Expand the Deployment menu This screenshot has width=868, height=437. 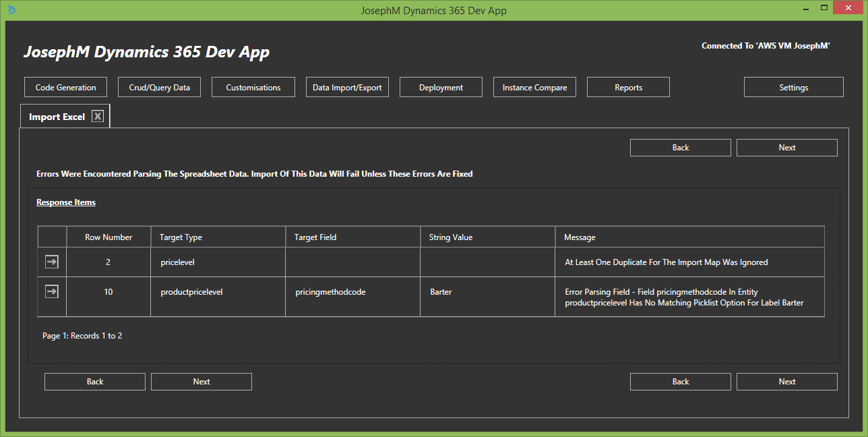441,87
